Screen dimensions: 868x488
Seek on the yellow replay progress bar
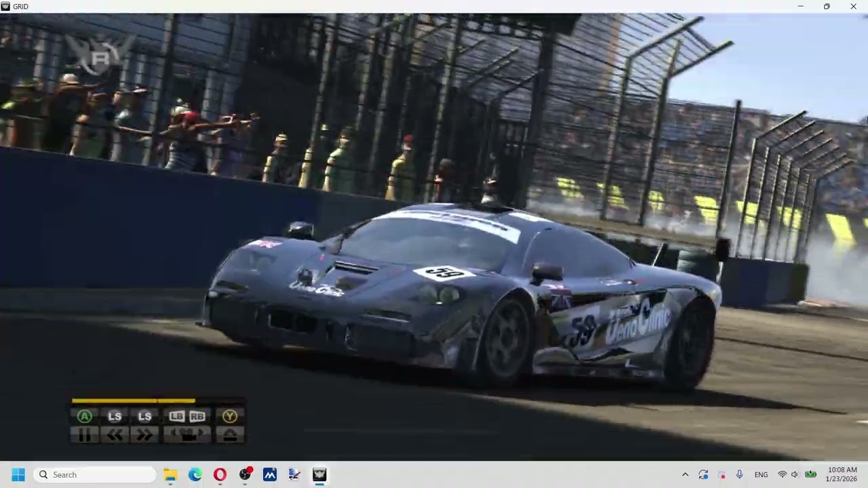pos(134,401)
